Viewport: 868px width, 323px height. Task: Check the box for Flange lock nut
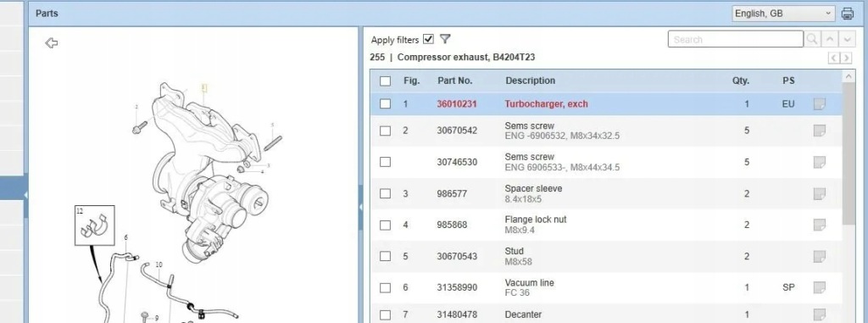(386, 225)
